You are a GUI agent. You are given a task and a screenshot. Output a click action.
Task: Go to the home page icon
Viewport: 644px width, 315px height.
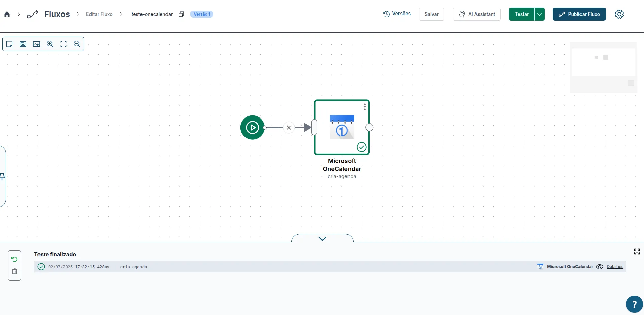coord(7,14)
